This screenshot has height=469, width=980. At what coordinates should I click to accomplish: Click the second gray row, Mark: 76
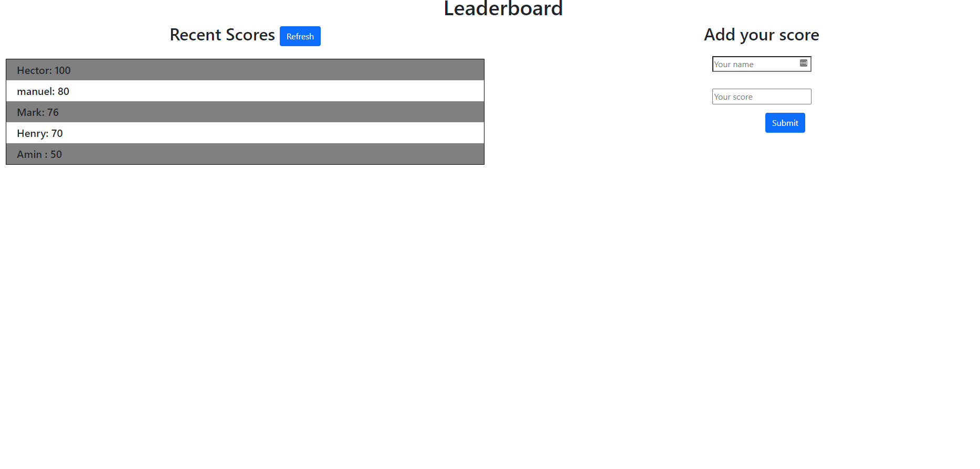pyautogui.click(x=245, y=112)
